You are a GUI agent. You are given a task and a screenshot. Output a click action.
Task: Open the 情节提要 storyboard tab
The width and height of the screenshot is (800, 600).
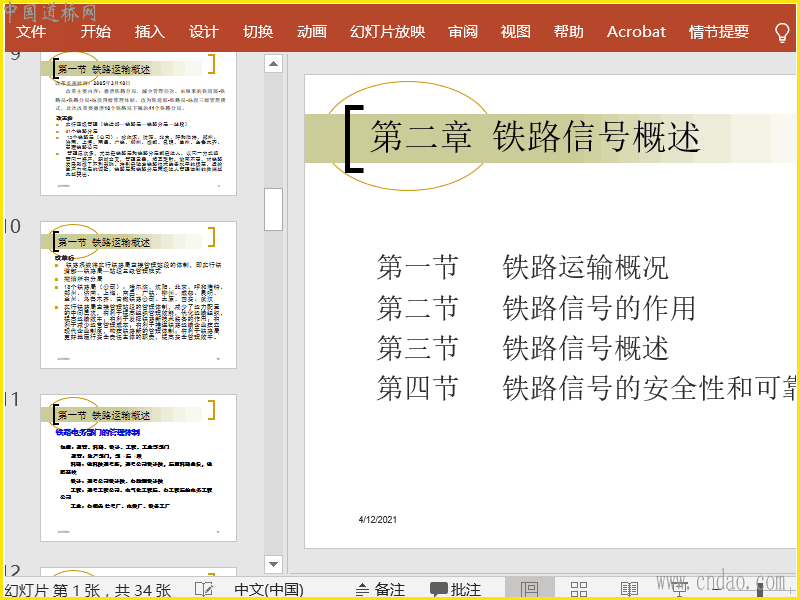719,32
